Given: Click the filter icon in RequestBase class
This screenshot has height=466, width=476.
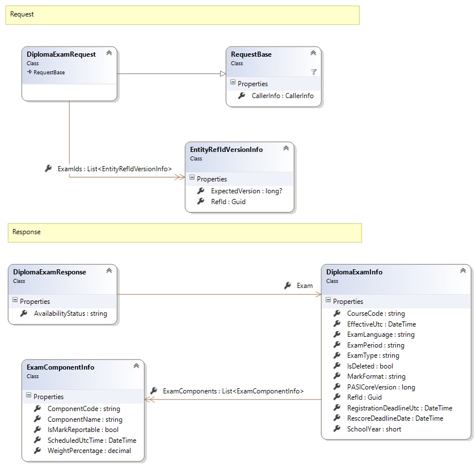Looking at the screenshot, I should [x=313, y=72].
